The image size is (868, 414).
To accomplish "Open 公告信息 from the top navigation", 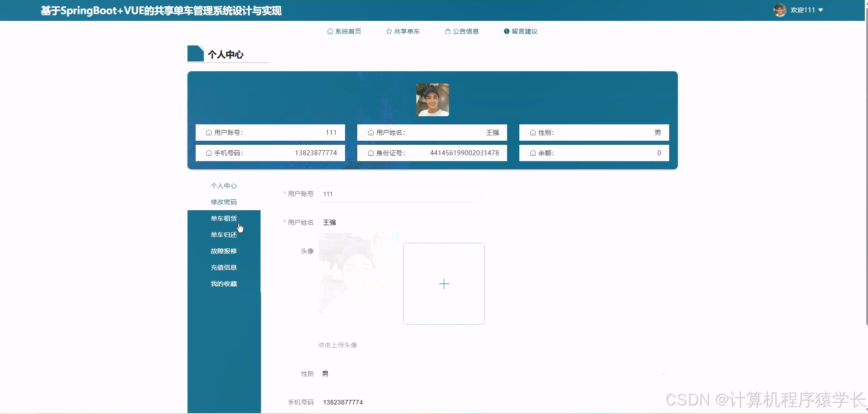I will [466, 31].
